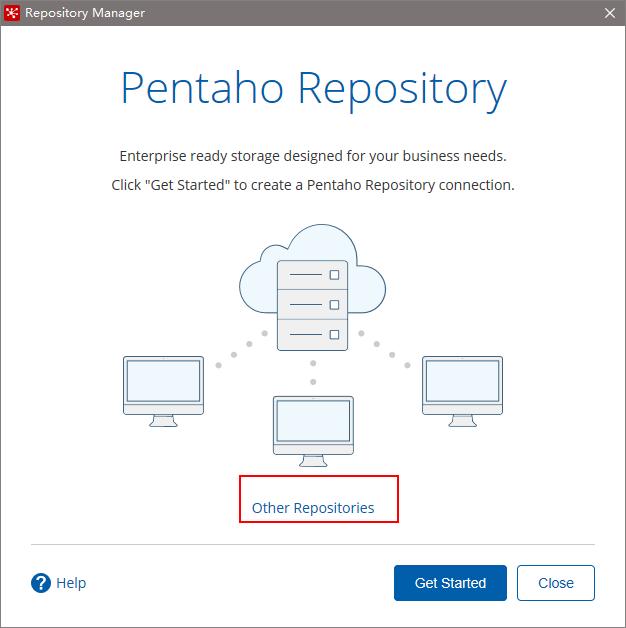Click the Help question mark icon
The image size is (626, 628).
pyautogui.click(x=41, y=583)
